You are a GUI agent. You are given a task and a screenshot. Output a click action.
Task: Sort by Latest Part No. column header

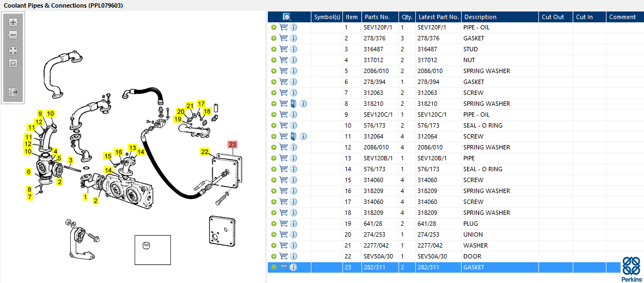point(438,17)
